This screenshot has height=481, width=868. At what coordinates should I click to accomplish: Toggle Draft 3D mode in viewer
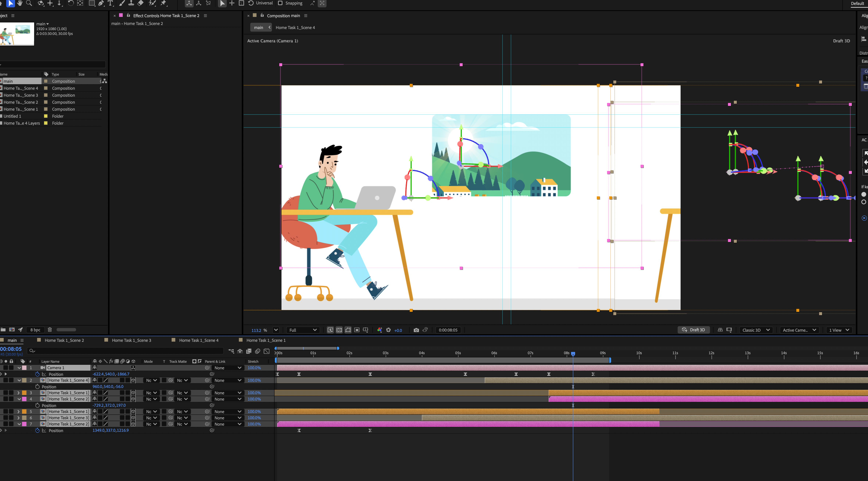694,330
